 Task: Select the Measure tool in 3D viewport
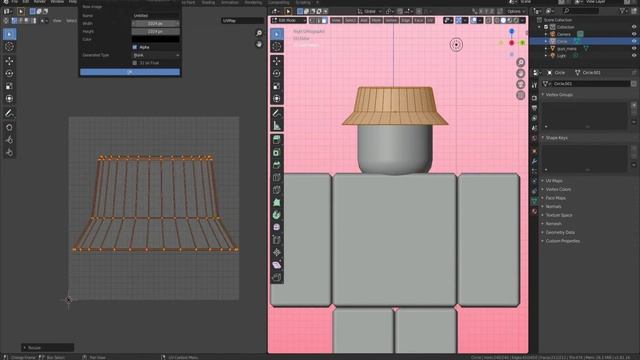tap(277, 126)
